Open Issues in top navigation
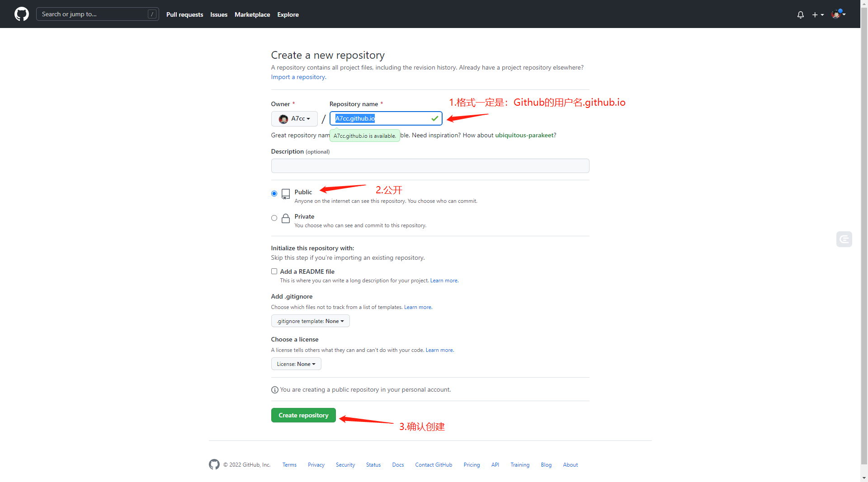This screenshot has width=868, height=482. (x=219, y=14)
